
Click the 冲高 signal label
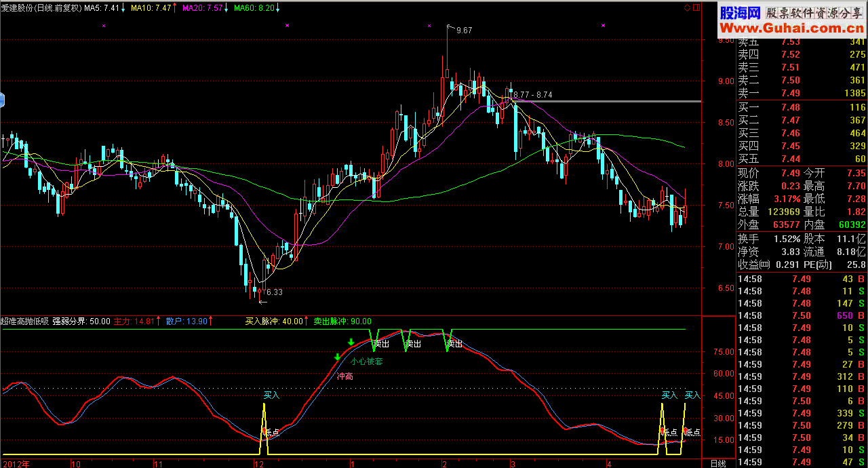[x=344, y=376]
